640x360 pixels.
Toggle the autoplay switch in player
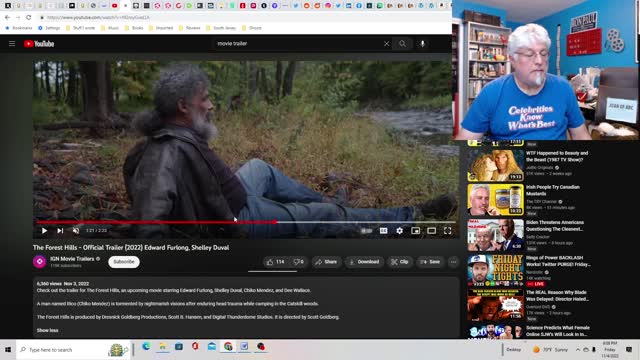coord(366,231)
